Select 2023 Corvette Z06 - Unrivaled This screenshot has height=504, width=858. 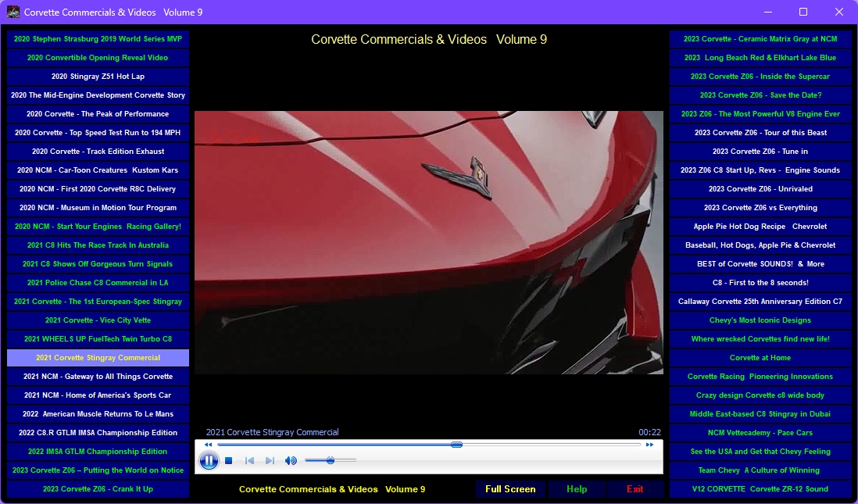click(x=760, y=189)
